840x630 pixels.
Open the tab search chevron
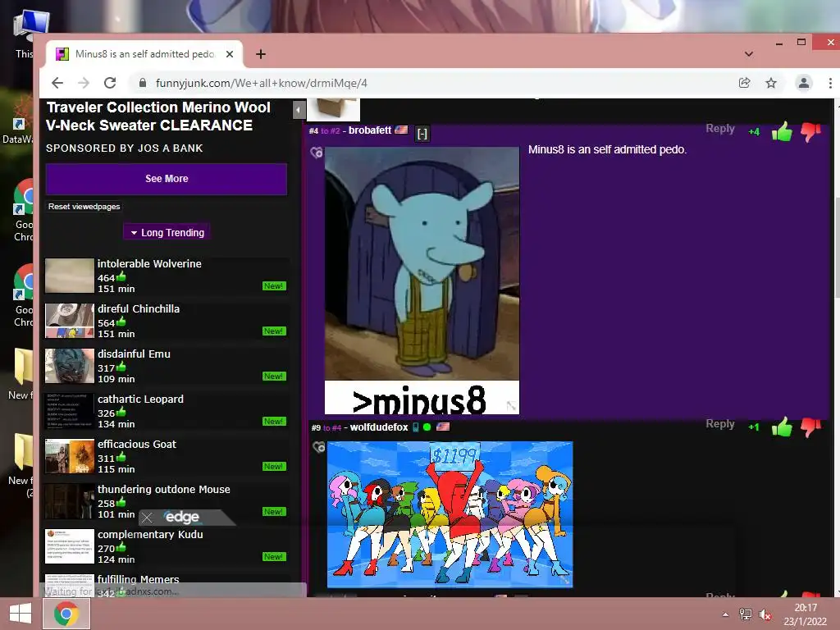coord(748,54)
